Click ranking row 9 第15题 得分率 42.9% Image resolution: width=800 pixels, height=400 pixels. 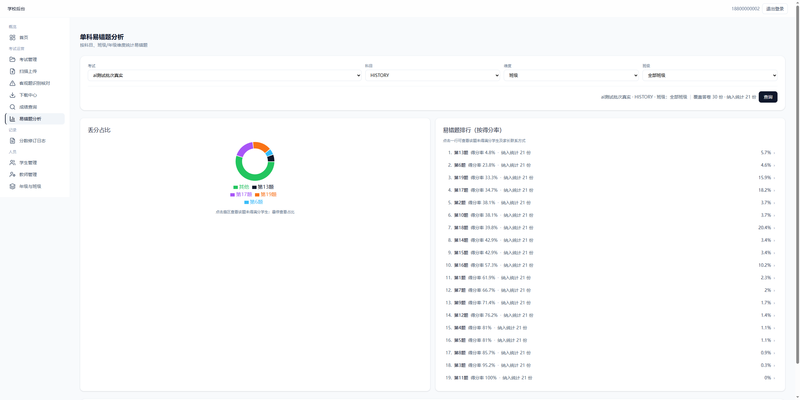coord(610,253)
